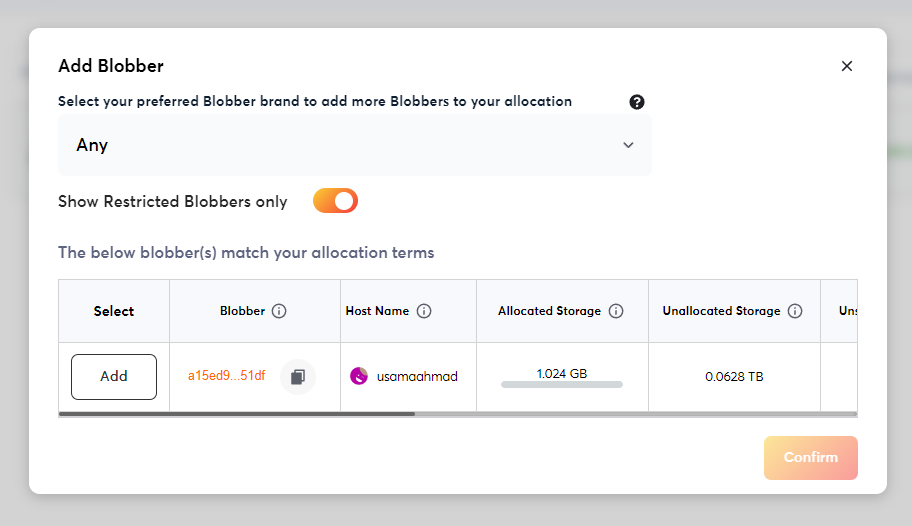The width and height of the screenshot is (912, 526).
Task: Click the help question mark icon
Action: 637,102
